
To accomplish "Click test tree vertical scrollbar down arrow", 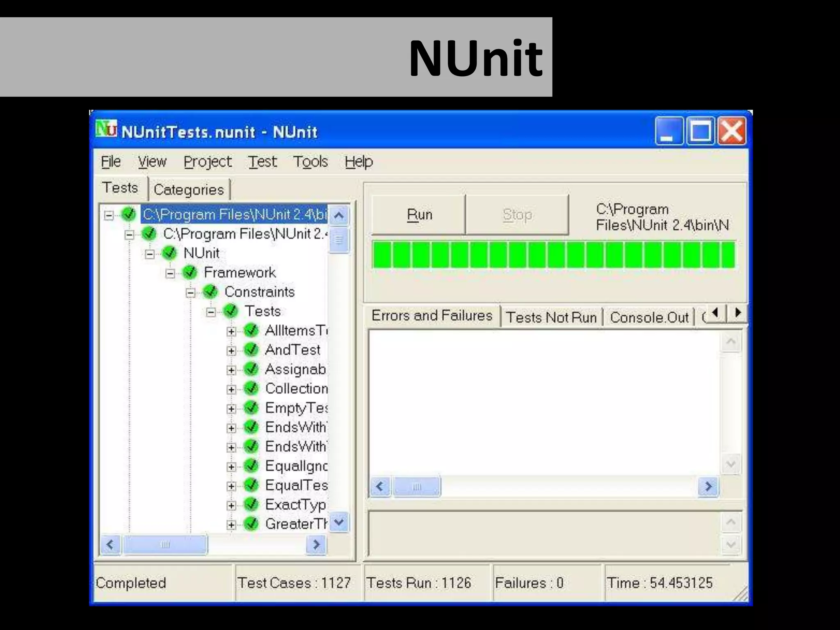I will pos(339,522).
